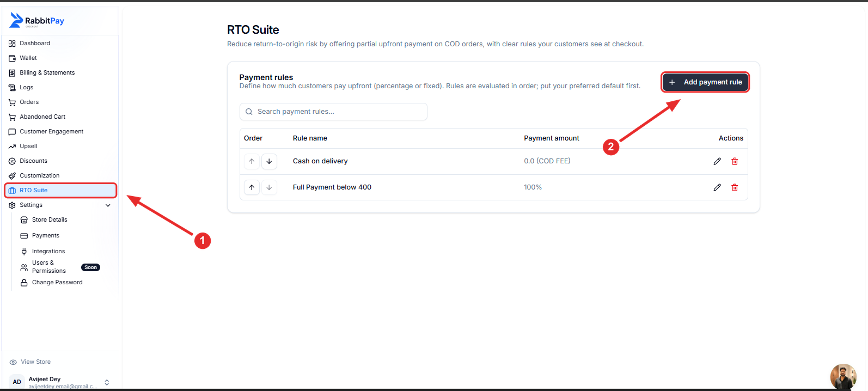Image resolution: width=868 pixels, height=391 pixels.
Task: Open Integrations settings
Action: pyautogui.click(x=48, y=252)
